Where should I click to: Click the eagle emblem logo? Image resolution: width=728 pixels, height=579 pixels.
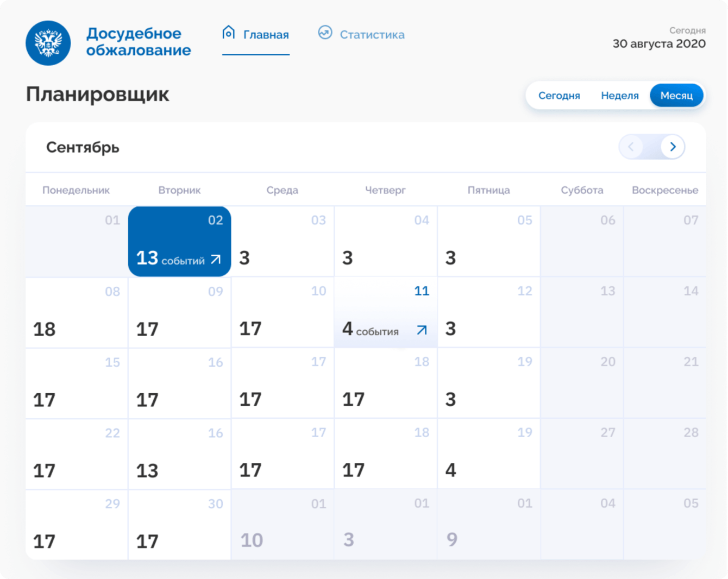coord(48,43)
